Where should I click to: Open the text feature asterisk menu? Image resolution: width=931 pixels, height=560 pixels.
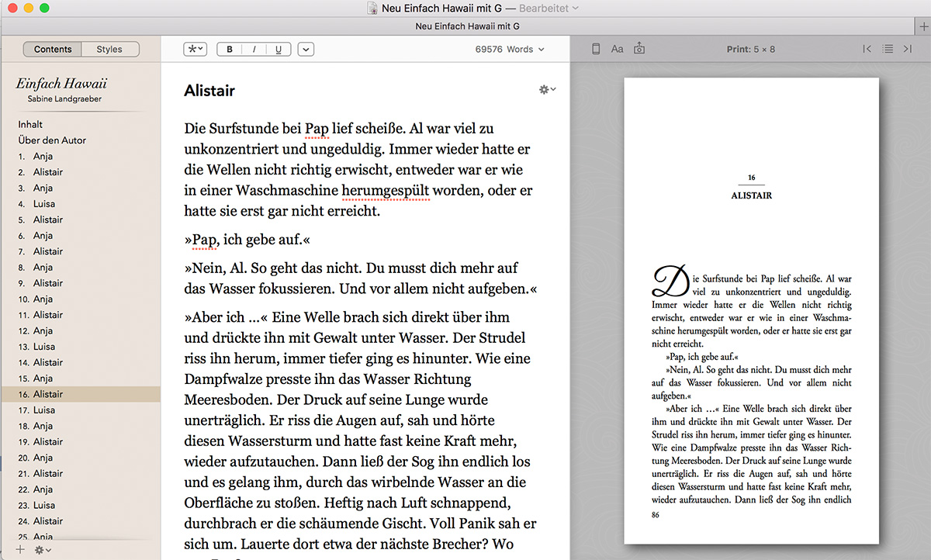[x=196, y=49]
